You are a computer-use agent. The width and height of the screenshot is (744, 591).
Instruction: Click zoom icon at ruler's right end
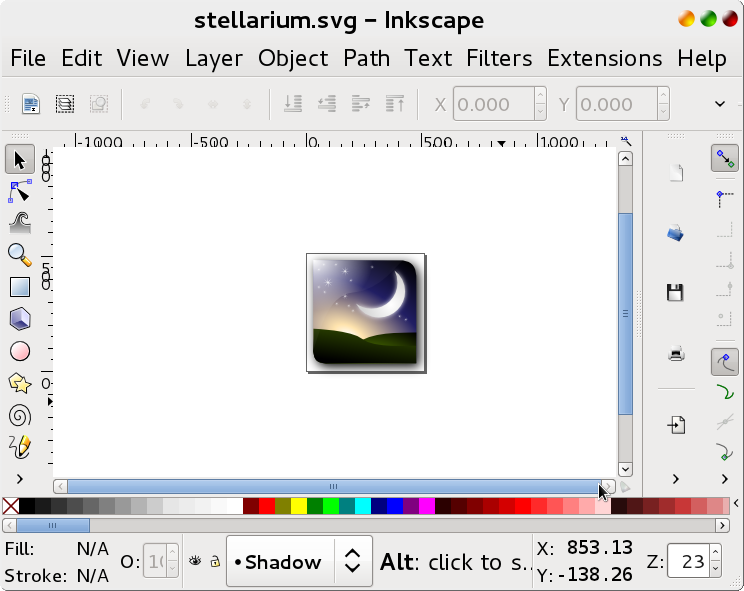(626, 141)
